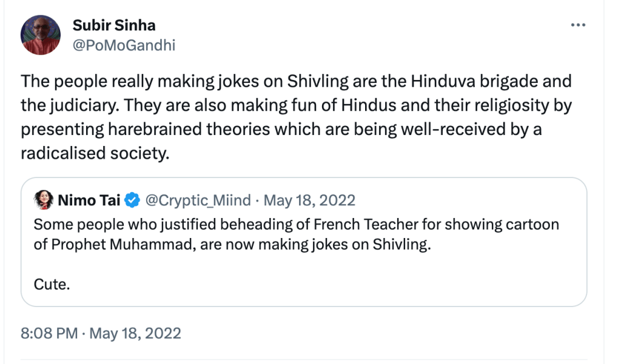Click Subir Sinha's profile avatar
Screen dimensions: 621x364
click(41, 35)
